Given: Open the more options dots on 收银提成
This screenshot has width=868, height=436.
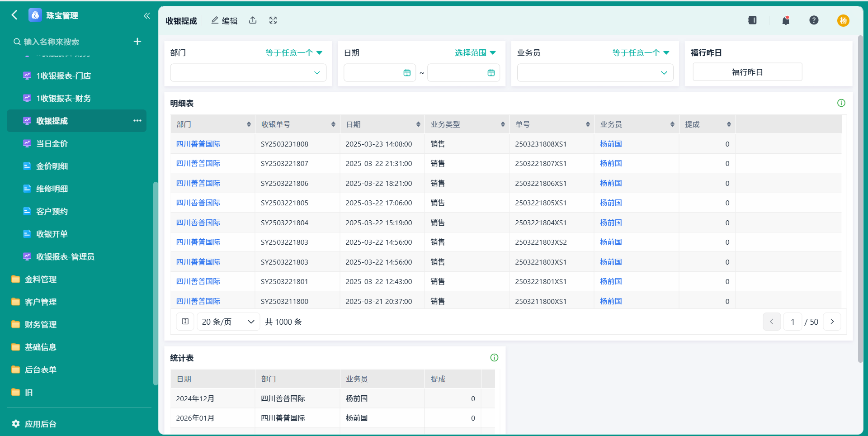Looking at the screenshot, I should coord(137,121).
